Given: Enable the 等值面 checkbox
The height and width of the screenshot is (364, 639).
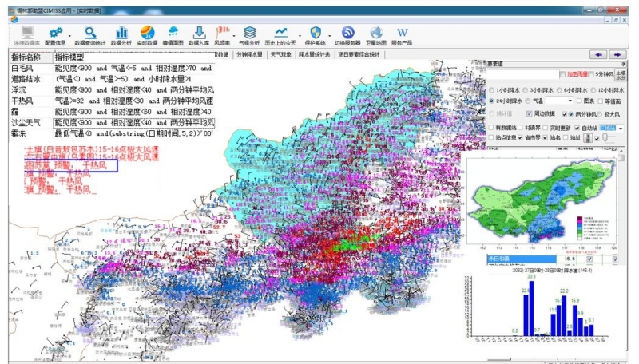Looking at the screenshot, I should [x=599, y=101].
